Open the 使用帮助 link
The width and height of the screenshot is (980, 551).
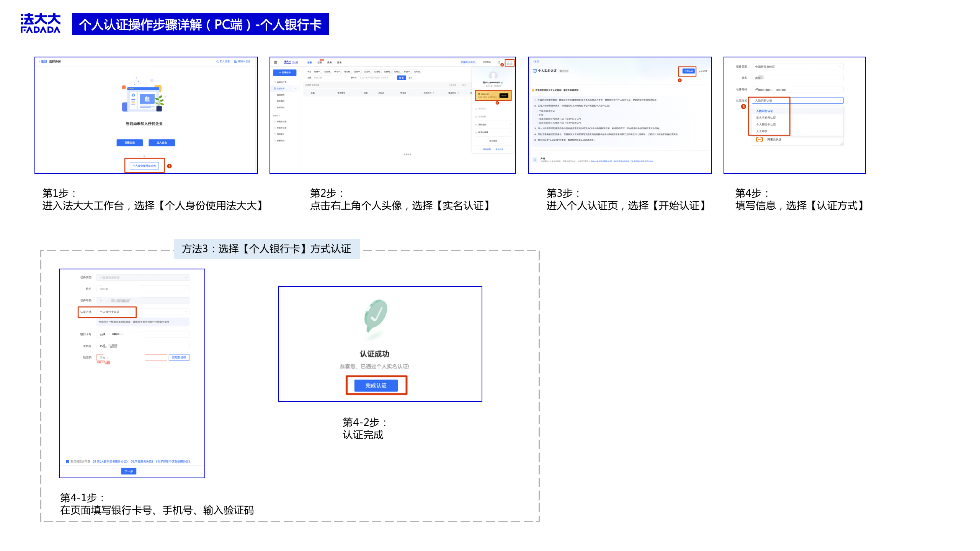tap(487, 62)
